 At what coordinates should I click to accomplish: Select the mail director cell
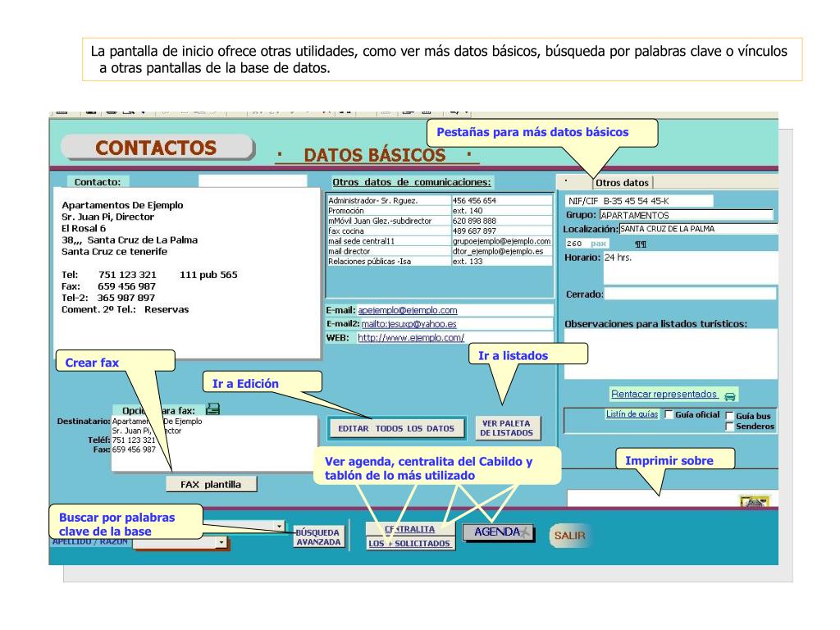pos(389,252)
